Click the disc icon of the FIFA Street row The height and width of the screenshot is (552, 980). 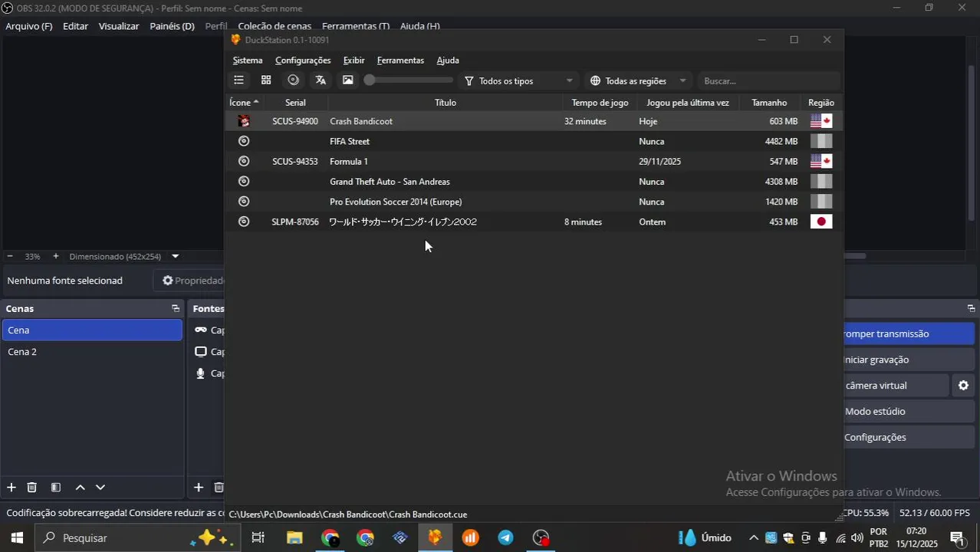244,141
